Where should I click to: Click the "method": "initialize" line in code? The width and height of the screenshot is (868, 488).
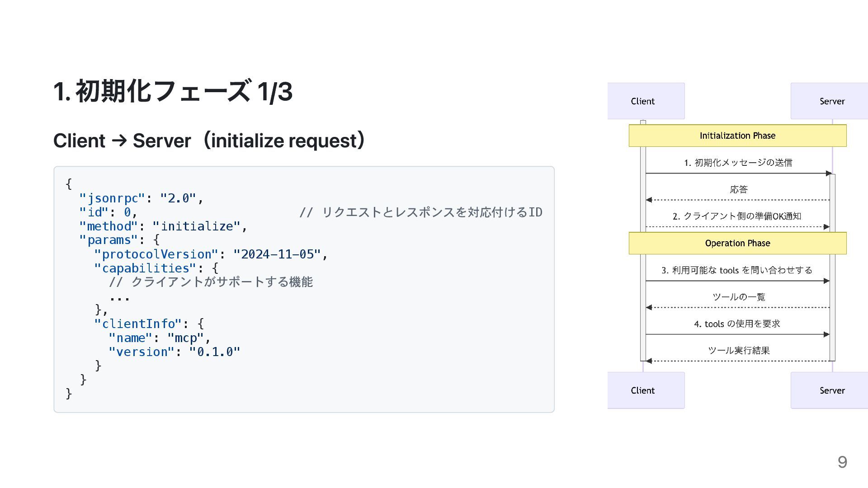163,226
